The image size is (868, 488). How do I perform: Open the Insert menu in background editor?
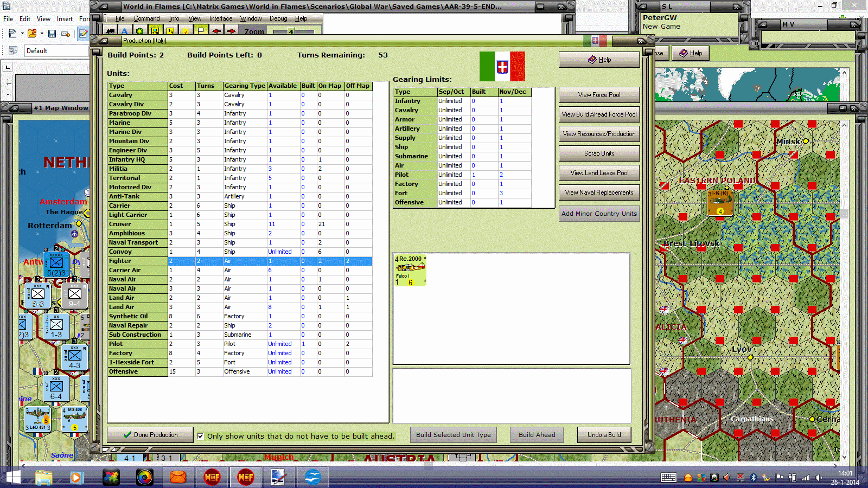(65, 19)
